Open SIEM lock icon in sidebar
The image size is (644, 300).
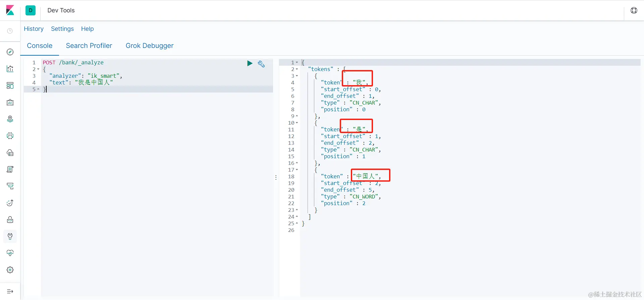[10, 220]
